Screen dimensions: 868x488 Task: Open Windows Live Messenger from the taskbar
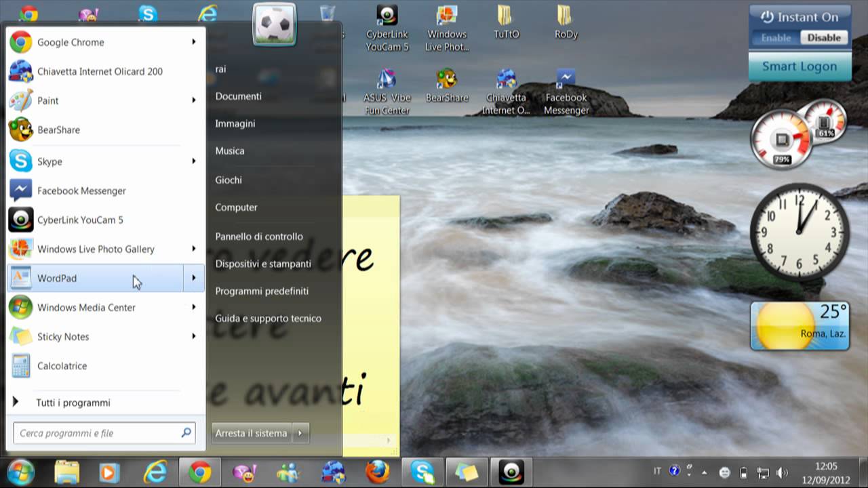(x=288, y=472)
